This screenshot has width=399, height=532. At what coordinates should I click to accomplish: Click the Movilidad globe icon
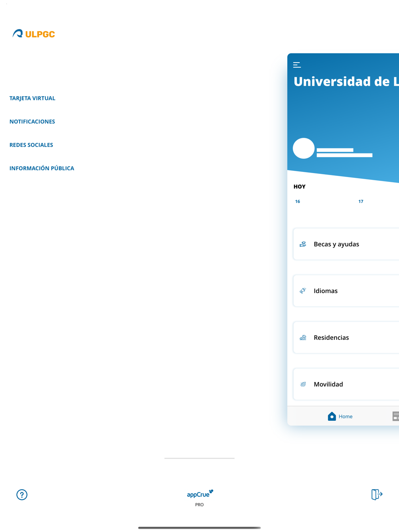click(303, 384)
